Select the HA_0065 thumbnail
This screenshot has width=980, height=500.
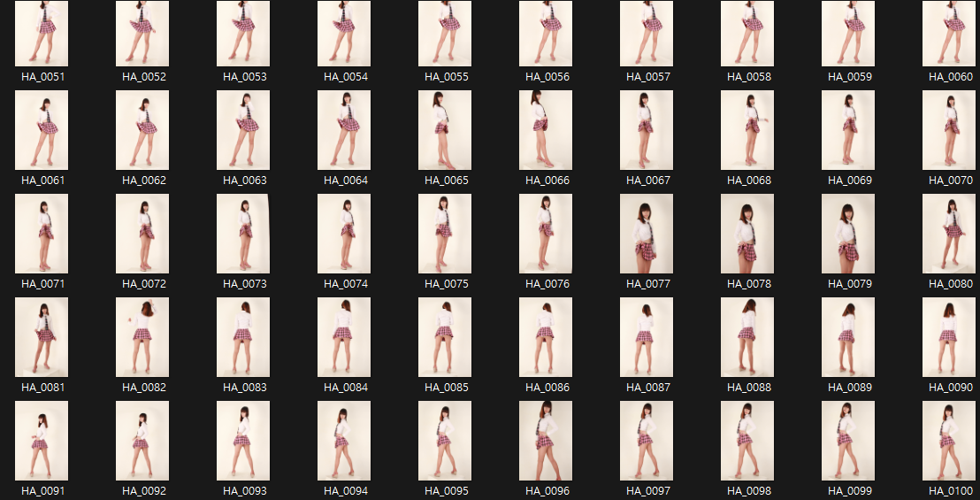(x=444, y=130)
